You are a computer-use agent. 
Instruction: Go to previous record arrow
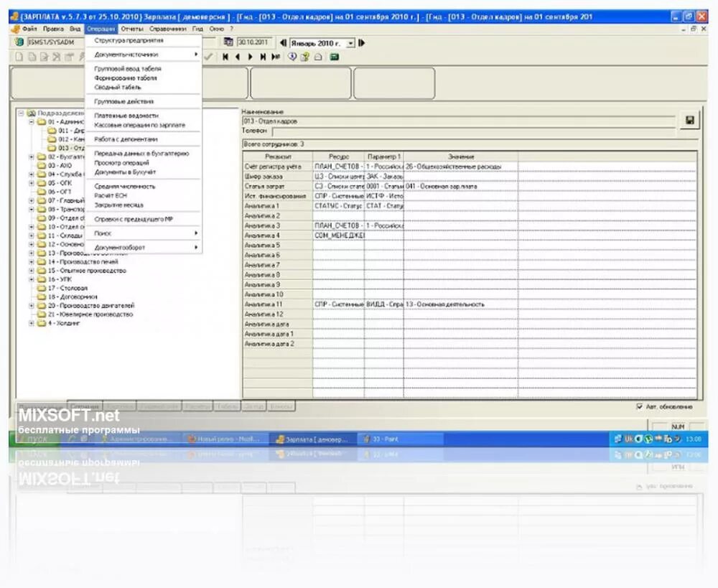(238, 57)
